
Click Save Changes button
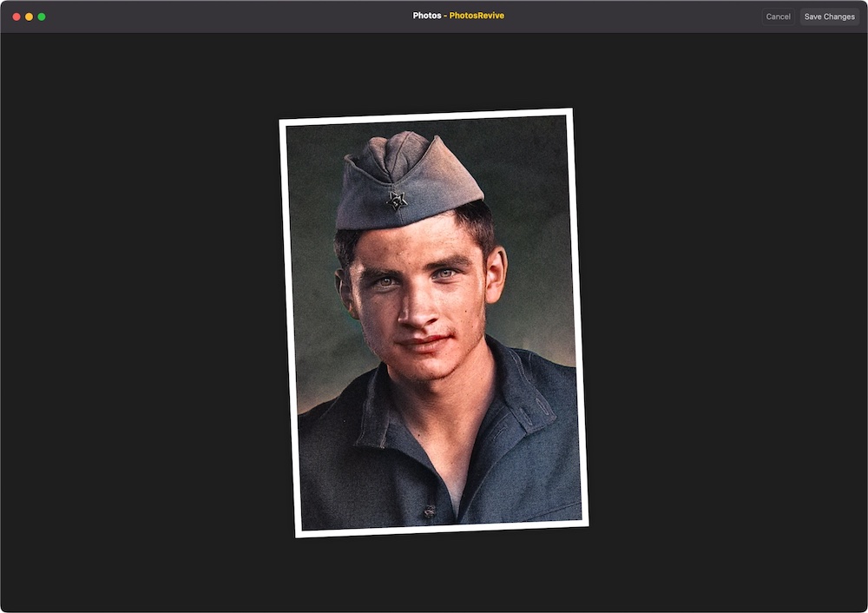point(829,16)
